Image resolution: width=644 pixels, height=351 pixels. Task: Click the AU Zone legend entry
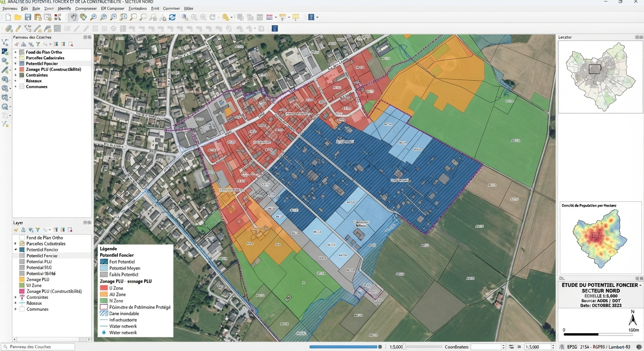pos(113,295)
